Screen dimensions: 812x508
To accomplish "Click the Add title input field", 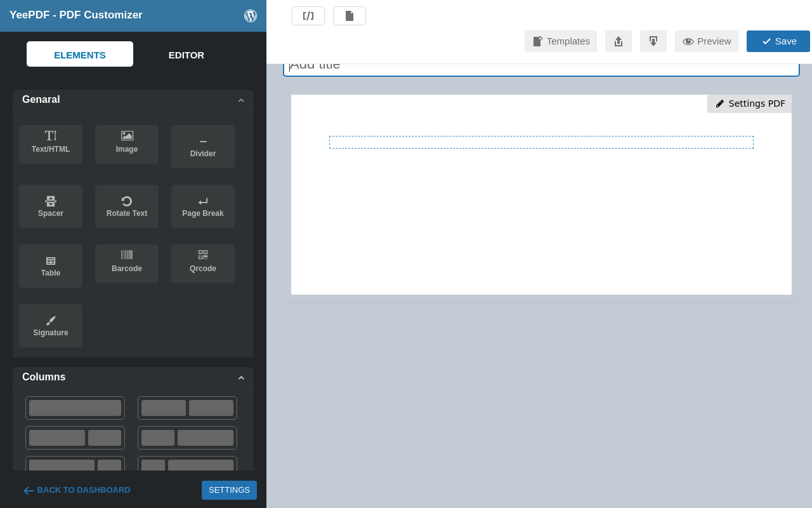I will [x=541, y=69].
